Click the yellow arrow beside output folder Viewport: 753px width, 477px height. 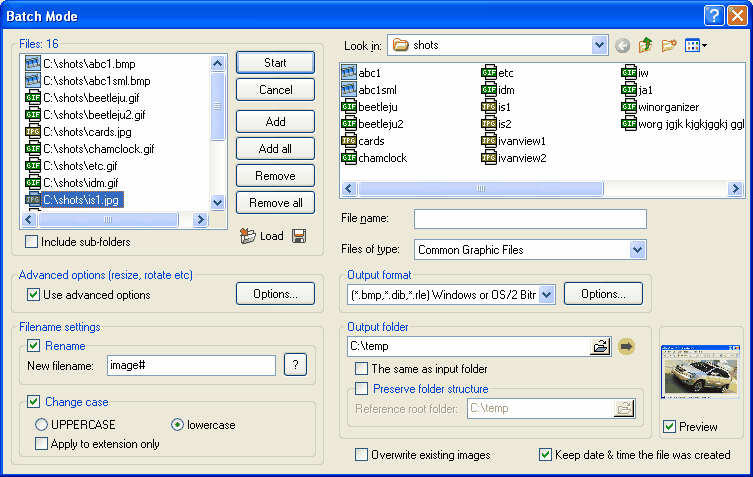point(627,346)
